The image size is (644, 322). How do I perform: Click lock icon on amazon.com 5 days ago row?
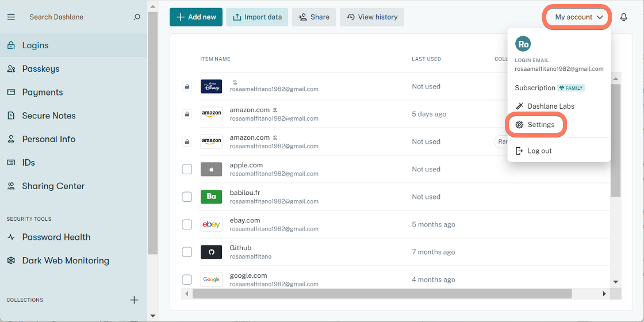point(187,114)
